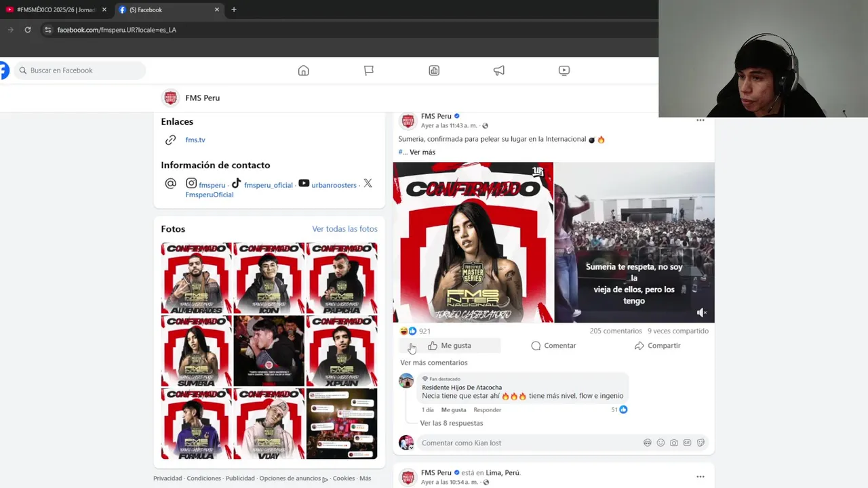This screenshot has width=868, height=488.
Task: Click the reactions count 921
Action: 425,331
